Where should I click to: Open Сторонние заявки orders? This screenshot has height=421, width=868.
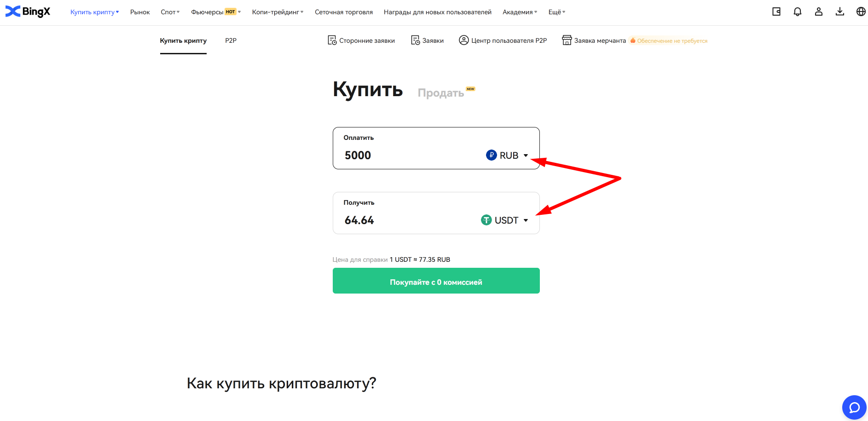[x=361, y=40]
